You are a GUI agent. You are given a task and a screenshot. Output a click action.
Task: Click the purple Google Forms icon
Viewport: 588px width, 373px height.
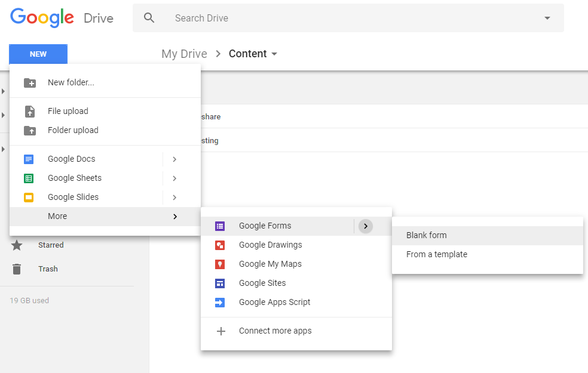[220, 226]
